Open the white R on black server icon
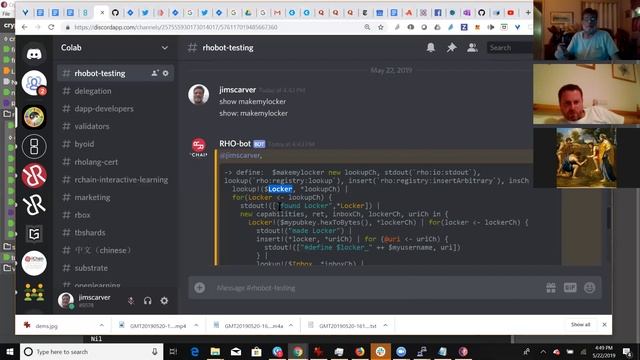The width and height of the screenshot is (640, 360). [34, 204]
